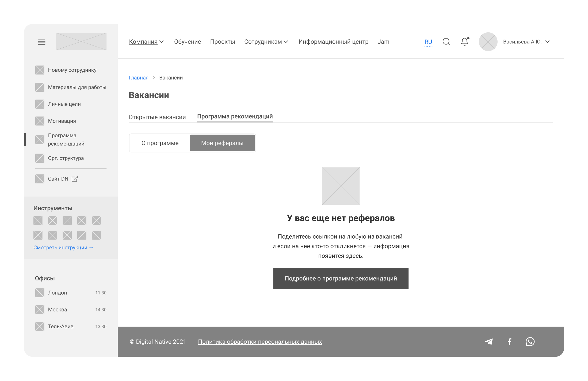Click the Telegram icon in footer

click(489, 342)
